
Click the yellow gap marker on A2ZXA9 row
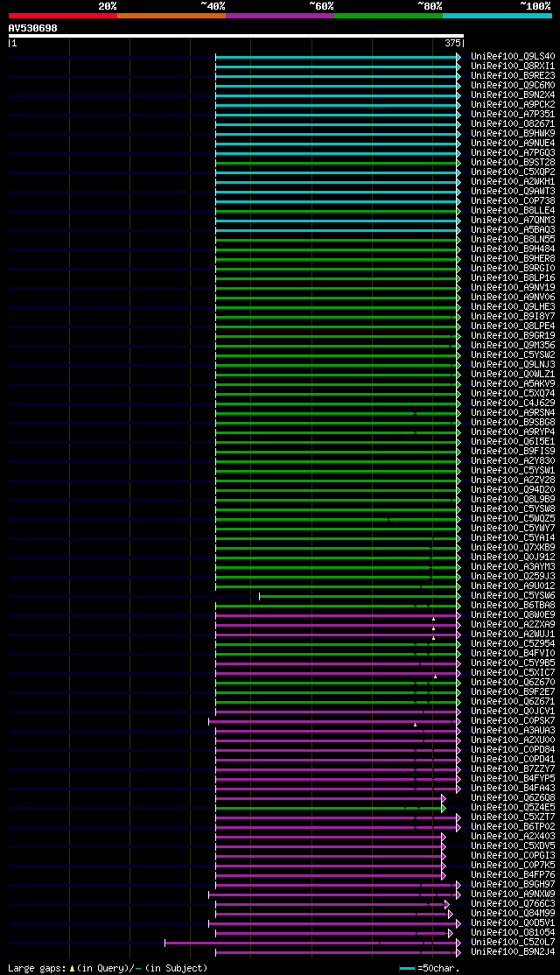point(433,628)
